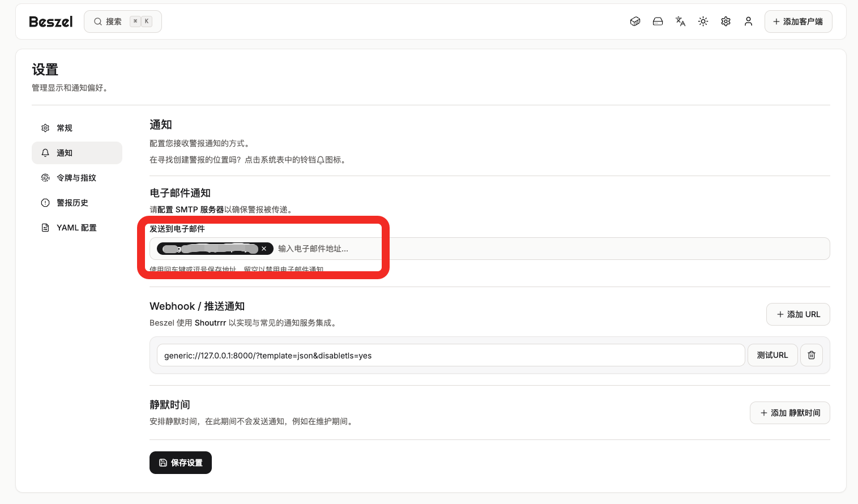
Task: Follow the 配置 SMTP 服务器 link
Action: click(190, 210)
